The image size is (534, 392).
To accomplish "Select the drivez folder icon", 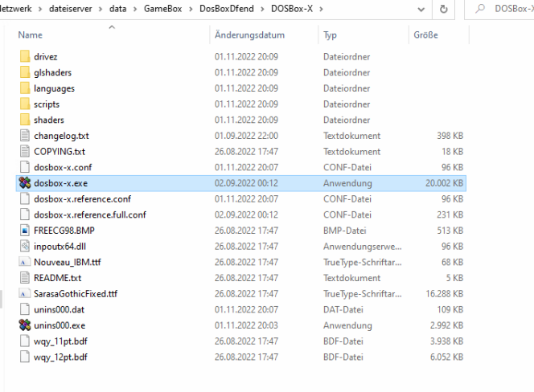I will 24,57.
